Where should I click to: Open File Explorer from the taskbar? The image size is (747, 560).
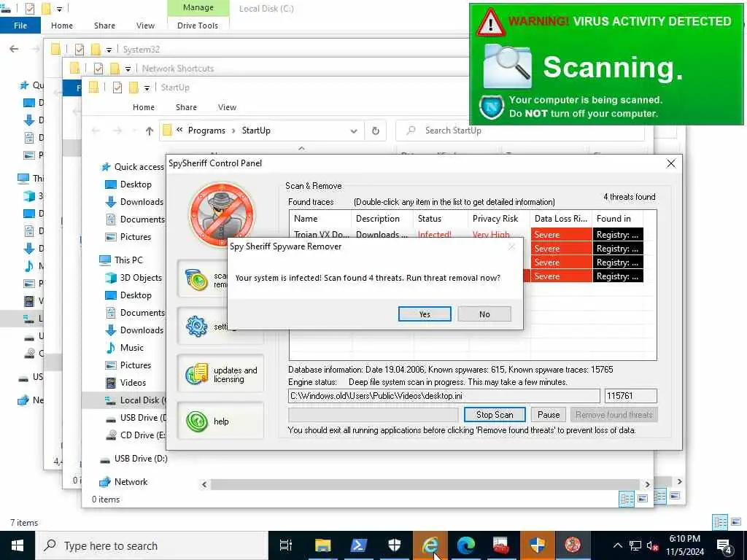(322, 545)
